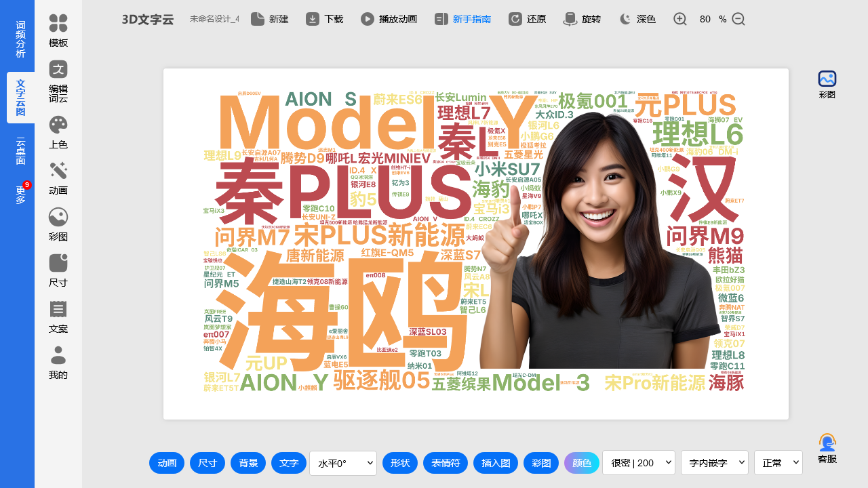Click the word 理想L6 in the cloud

[698, 134]
